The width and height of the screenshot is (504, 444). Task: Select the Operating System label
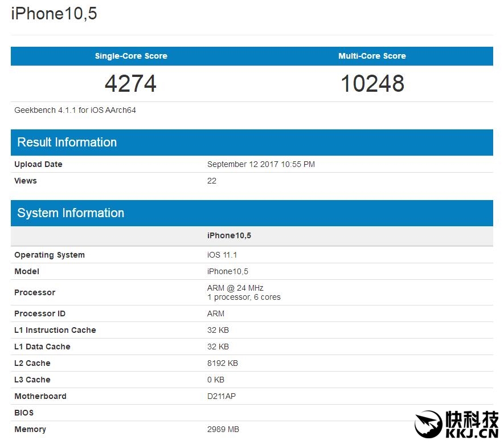(50, 255)
